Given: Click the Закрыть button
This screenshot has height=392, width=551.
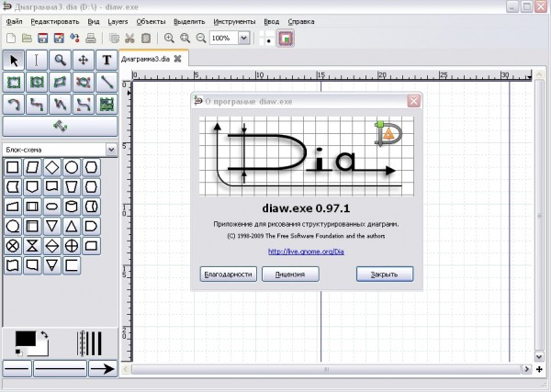Looking at the screenshot, I should click(x=385, y=274).
